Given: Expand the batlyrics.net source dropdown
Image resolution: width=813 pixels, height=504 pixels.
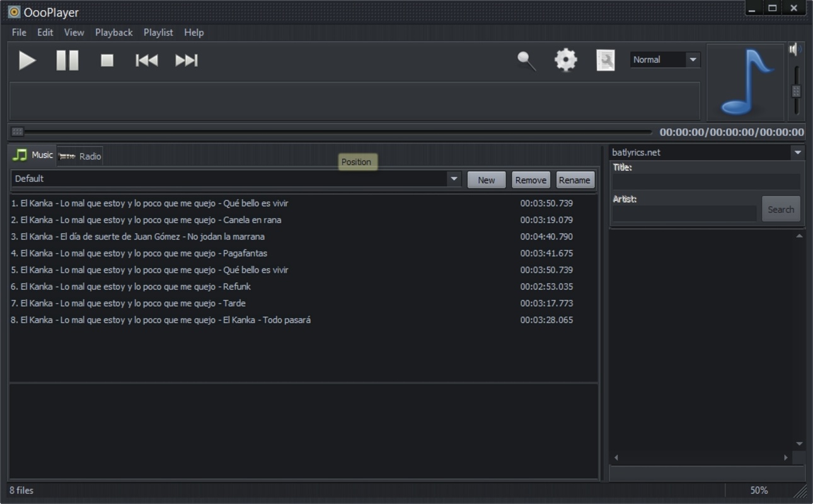Looking at the screenshot, I should pyautogui.click(x=798, y=152).
